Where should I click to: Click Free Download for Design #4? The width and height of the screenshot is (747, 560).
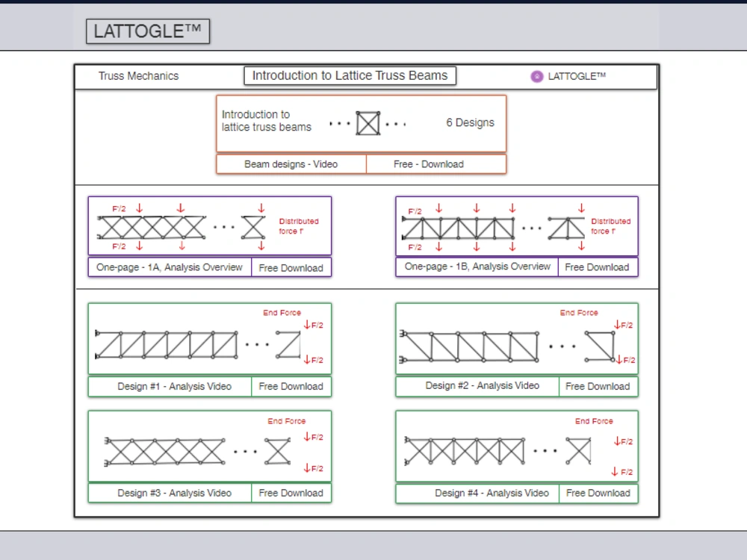pyautogui.click(x=598, y=494)
